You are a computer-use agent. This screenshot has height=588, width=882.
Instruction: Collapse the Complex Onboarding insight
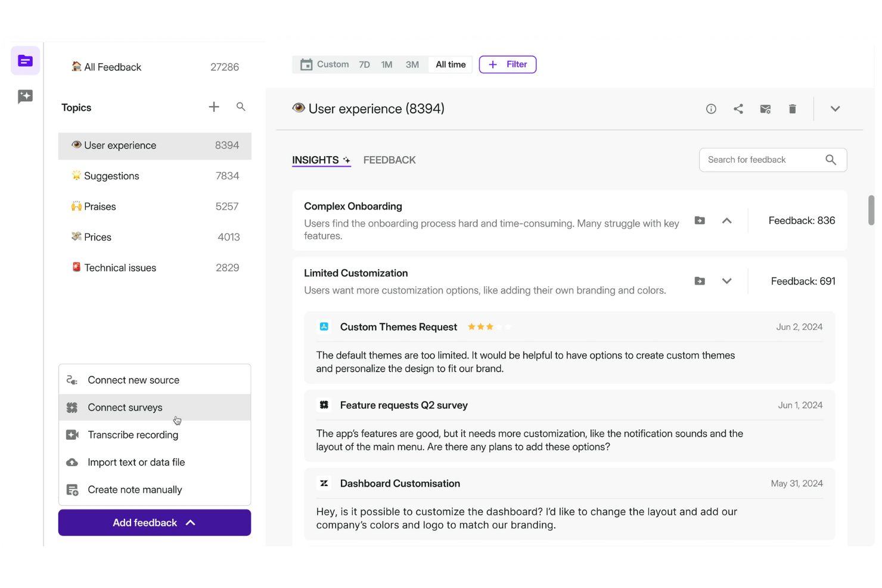click(x=727, y=220)
